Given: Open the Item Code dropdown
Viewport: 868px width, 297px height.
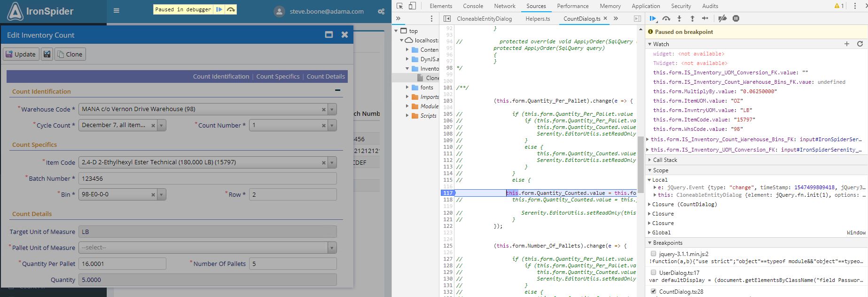Looking at the screenshot, I should (x=332, y=162).
